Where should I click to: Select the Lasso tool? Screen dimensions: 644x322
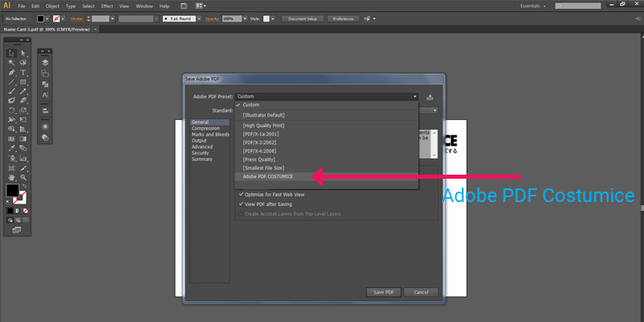click(x=23, y=63)
